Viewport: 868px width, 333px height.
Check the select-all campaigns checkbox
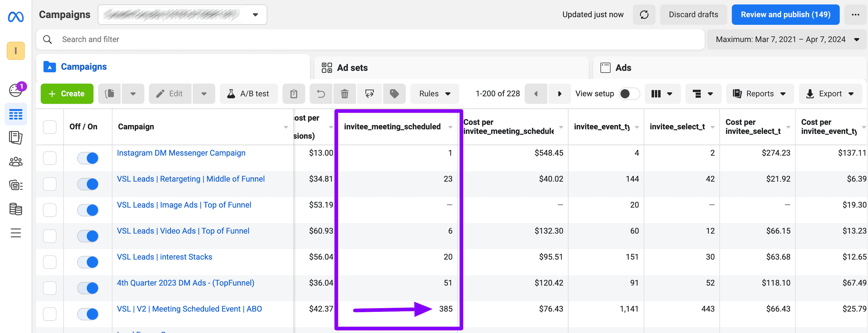[49, 127]
